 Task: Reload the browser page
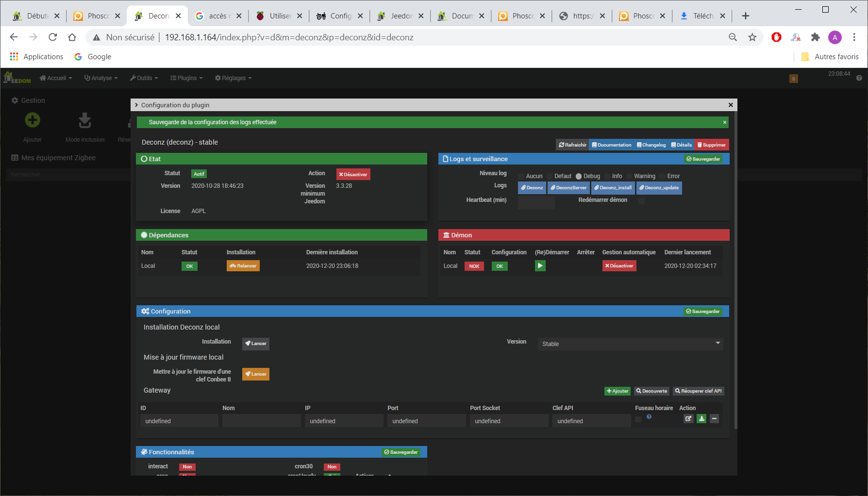click(53, 37)
